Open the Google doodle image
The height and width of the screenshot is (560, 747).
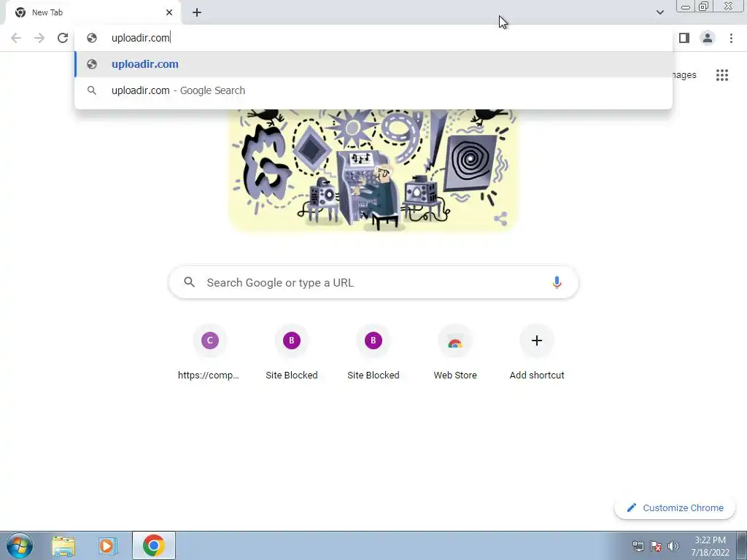click(x=373, y=170)
